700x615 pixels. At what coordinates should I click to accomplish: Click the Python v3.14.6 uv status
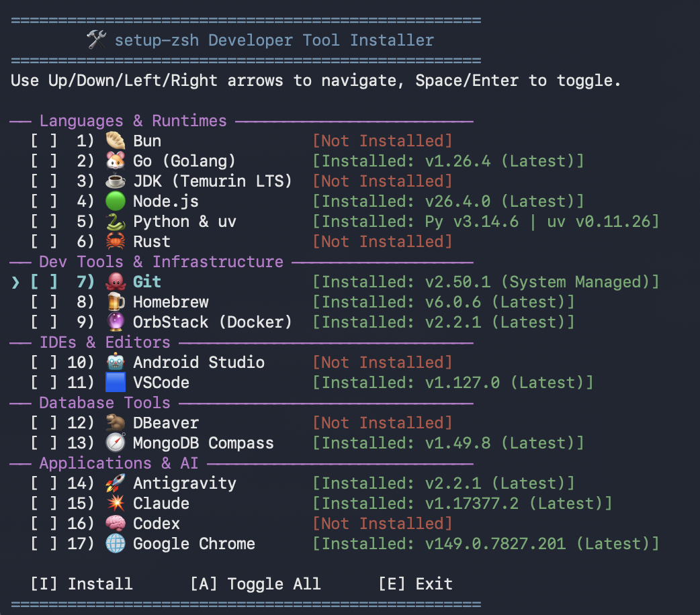point(486,222)
